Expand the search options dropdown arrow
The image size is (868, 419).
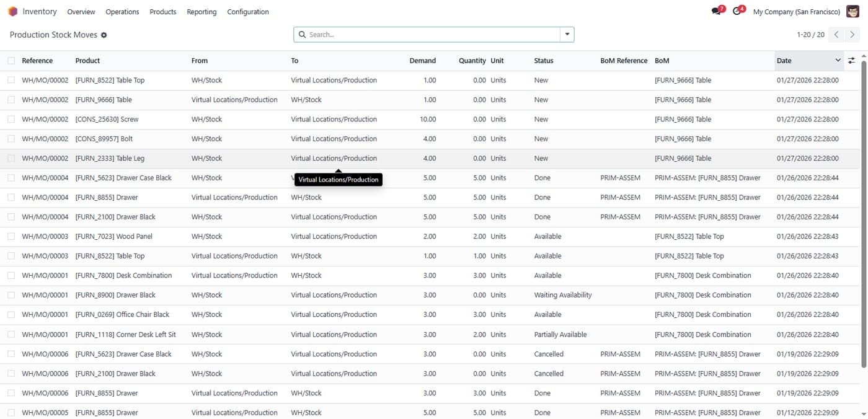click(x=567, y=35)
